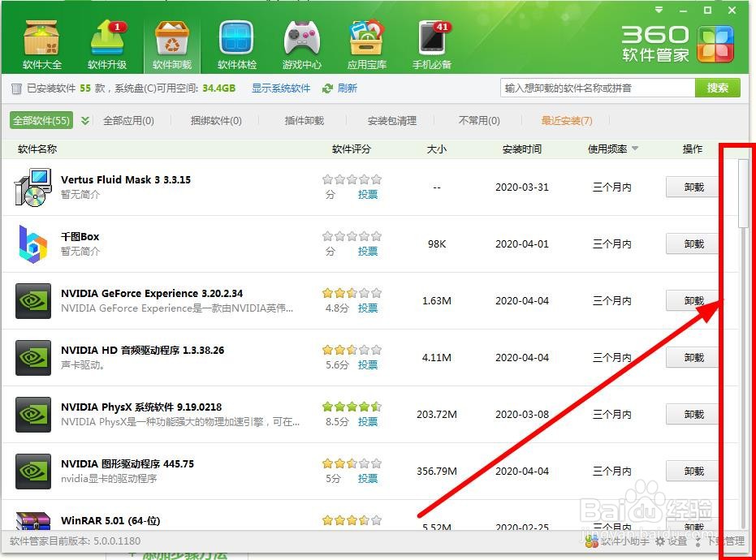This screenshot has height=560, width=756.
Task: Click the star rating of NVIDIA PhysX
Action: (352, 407)
